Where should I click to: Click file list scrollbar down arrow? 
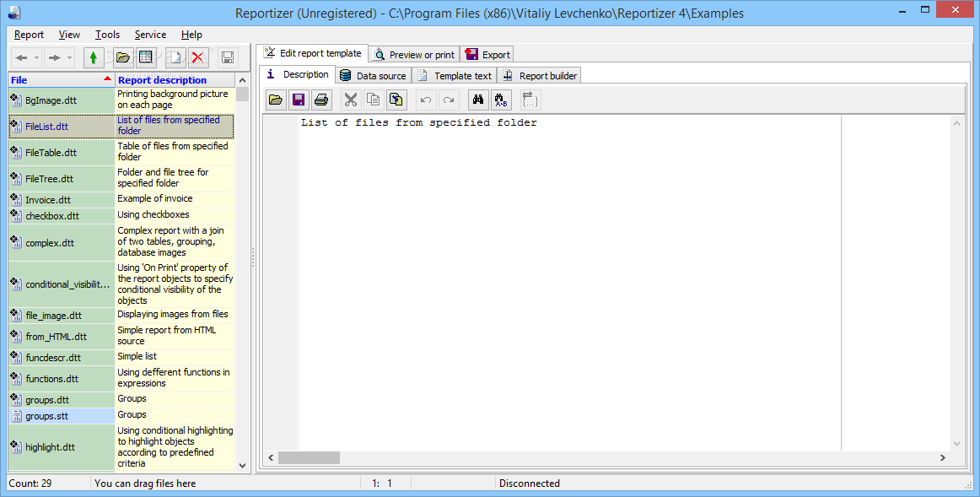[x=243, y=465]
